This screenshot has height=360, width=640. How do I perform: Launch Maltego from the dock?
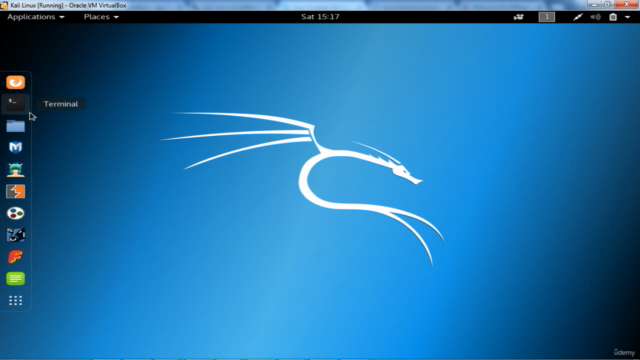click(x=16, y=213)
